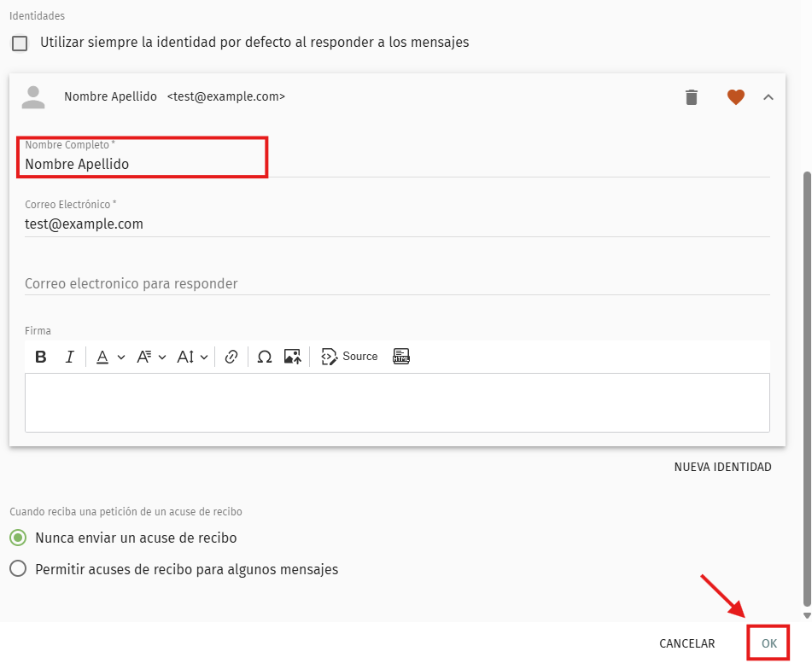Select 'Nunca enviar un acuse de recibo'

pos(18,538)
